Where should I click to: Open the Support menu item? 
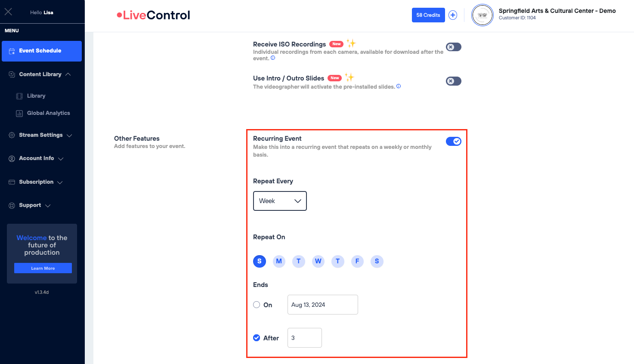(30, 205)
